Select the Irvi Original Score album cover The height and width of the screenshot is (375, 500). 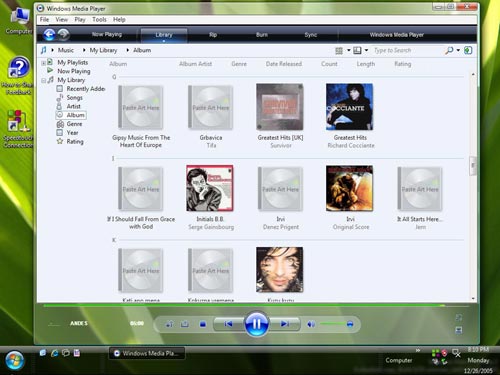click(x=349, y=188)
